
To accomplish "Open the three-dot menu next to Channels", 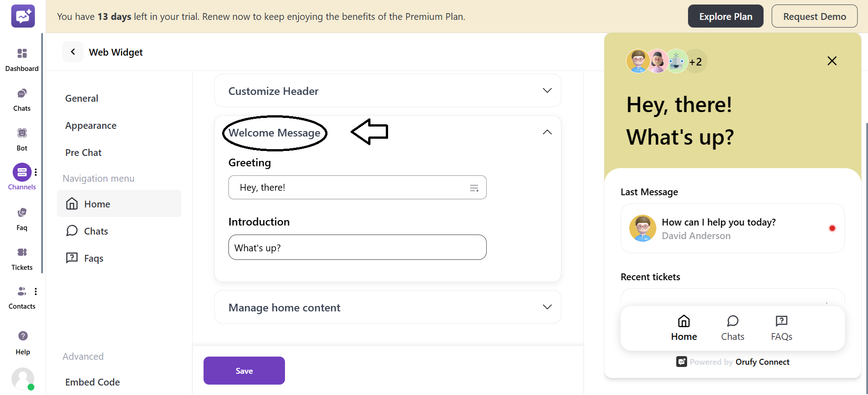I will point(36,172).
